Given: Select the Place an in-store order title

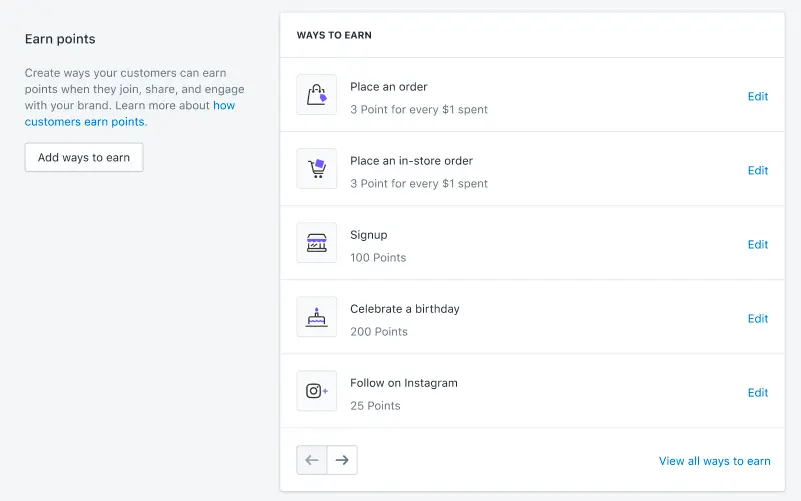Looking at the screenshot, I should point(411,161).
